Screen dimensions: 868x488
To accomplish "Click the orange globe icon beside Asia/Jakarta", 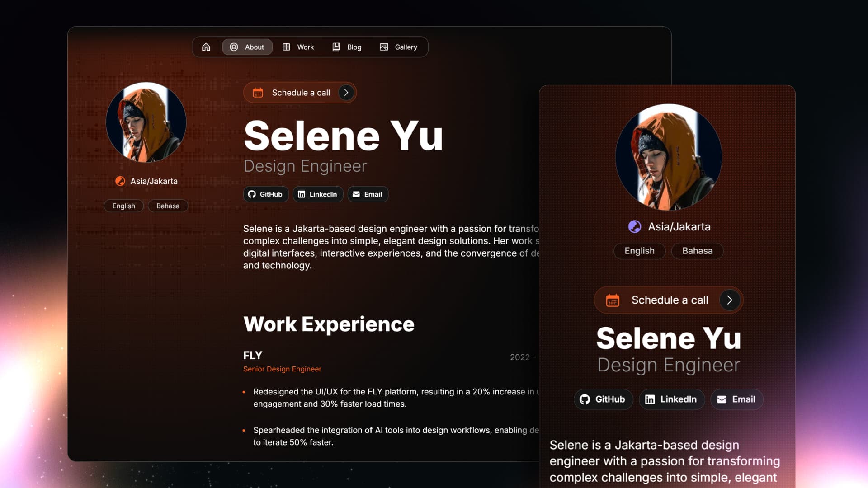I will (120, 181).
